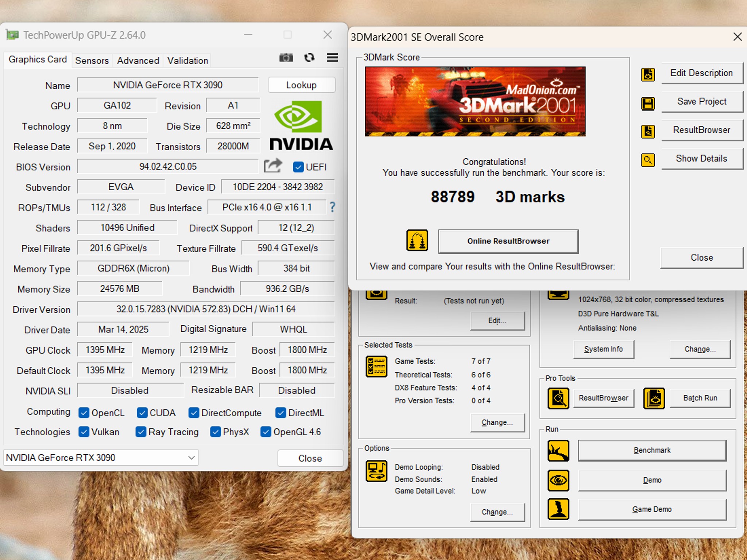747x560 pixels.
Task: Click Change... next to System Info
Action: click(700, 349)
